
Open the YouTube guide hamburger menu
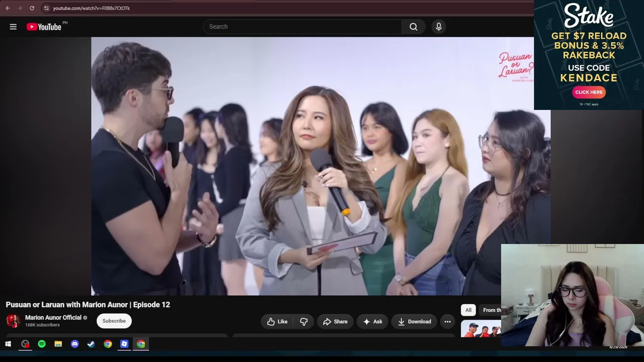pyautogui.click(x=13, y=27)
